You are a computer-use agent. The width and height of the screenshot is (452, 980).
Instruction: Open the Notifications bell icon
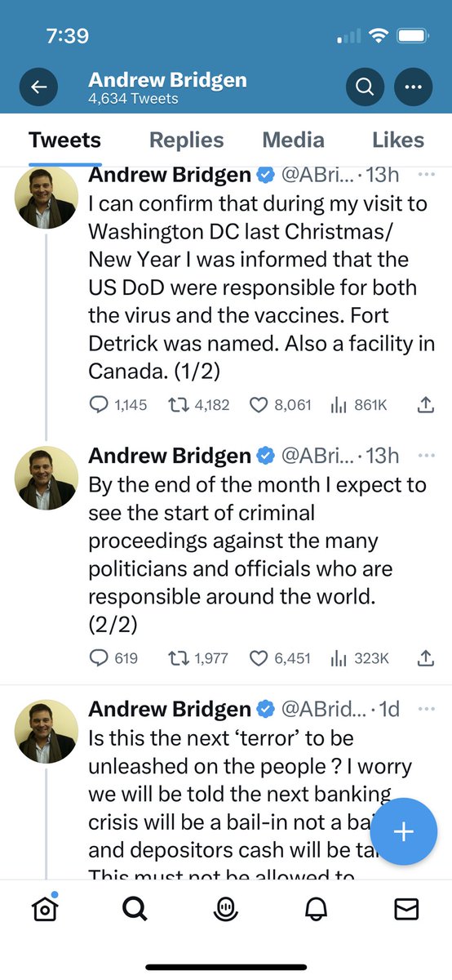coord(317,909)
